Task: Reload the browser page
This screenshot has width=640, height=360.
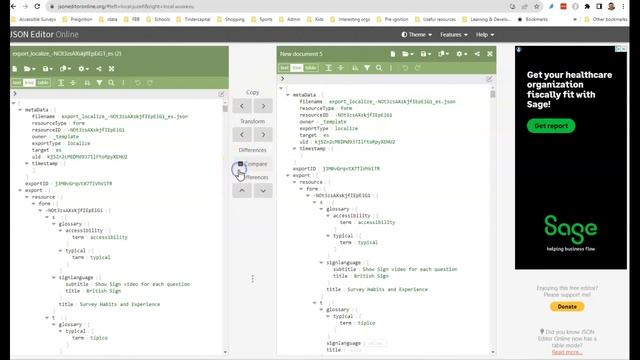Action: point(37,7)
